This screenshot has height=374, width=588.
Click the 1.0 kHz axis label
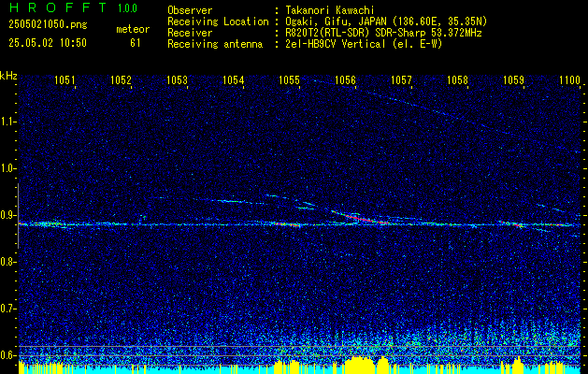(7, 169)
